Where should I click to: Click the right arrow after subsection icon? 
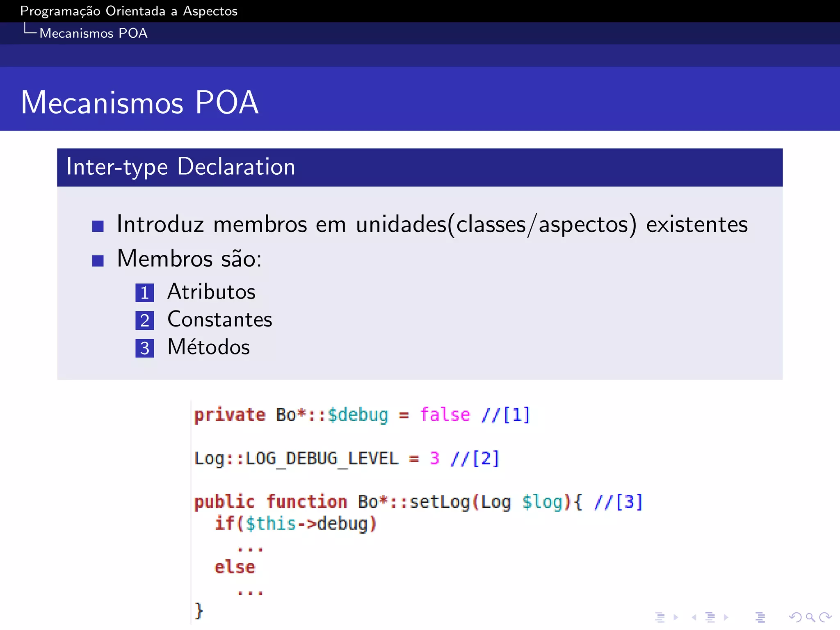[676, 617]
